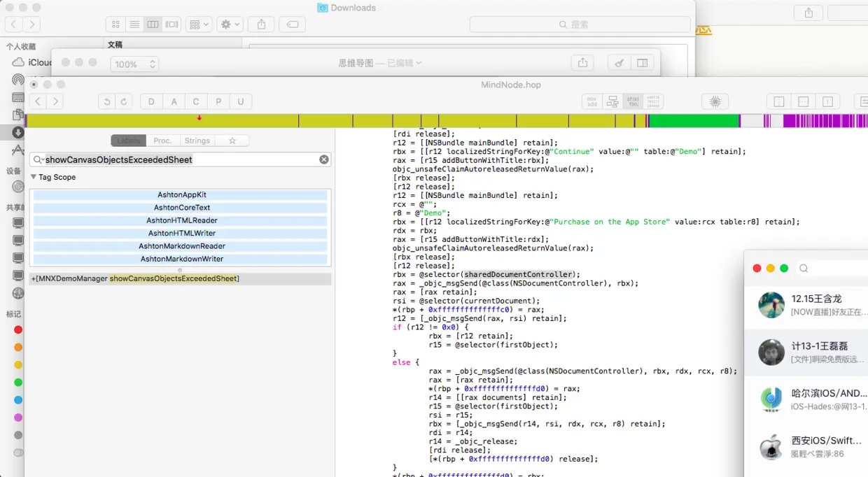
Task: Open 西安iOS/Swift group chat
Action: (806, 446)
